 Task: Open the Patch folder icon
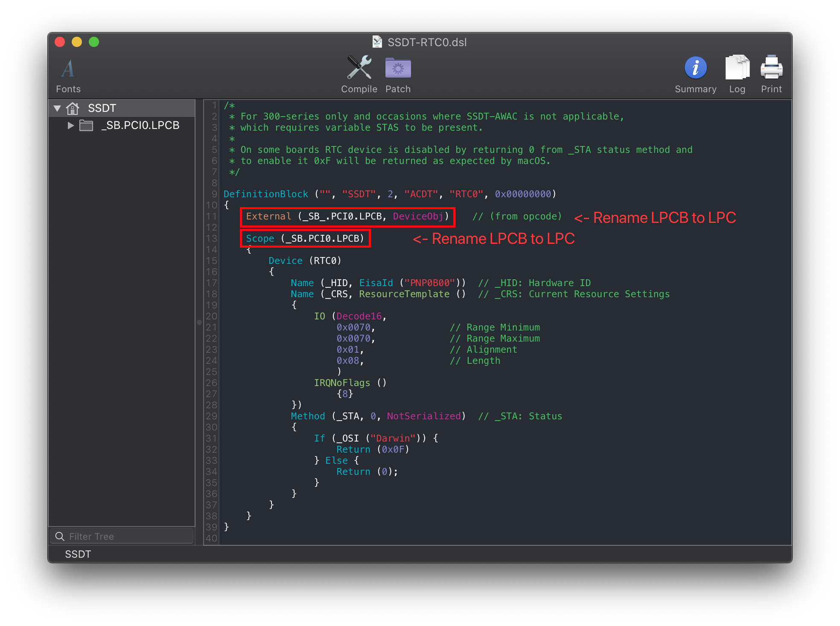tap(398, 68)
